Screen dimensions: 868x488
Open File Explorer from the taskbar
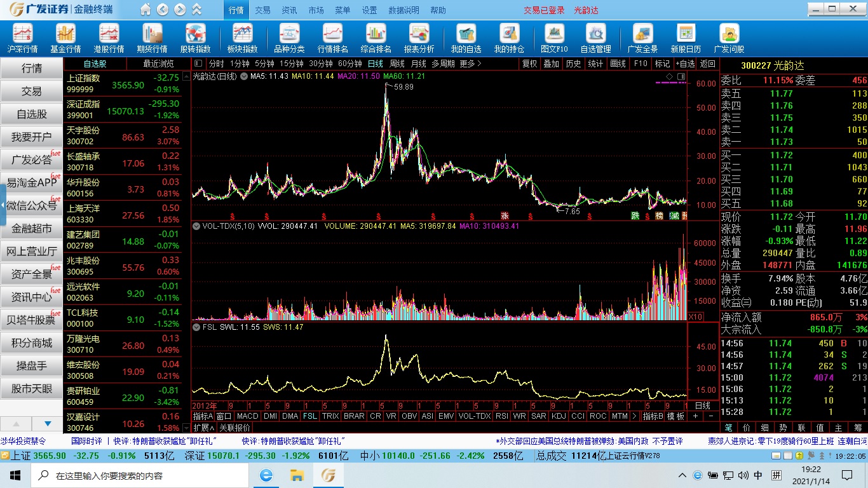click(x=297, y=475)
